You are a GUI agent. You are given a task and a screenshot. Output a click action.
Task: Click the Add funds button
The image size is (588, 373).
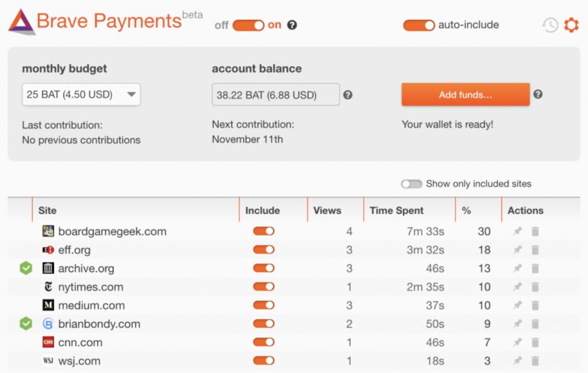(465, 95)
